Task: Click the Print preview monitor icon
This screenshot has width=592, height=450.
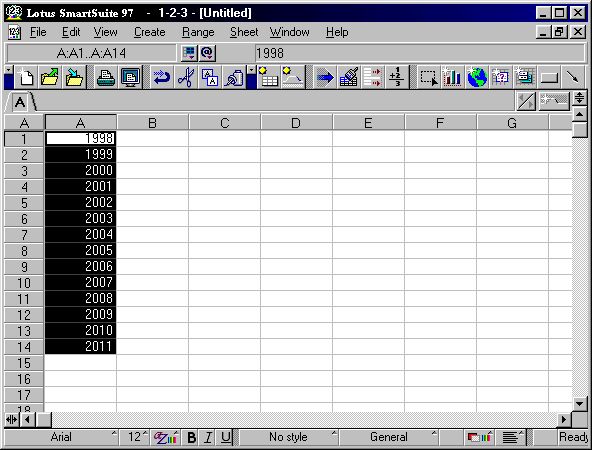Action: click(x=130, y=77)
